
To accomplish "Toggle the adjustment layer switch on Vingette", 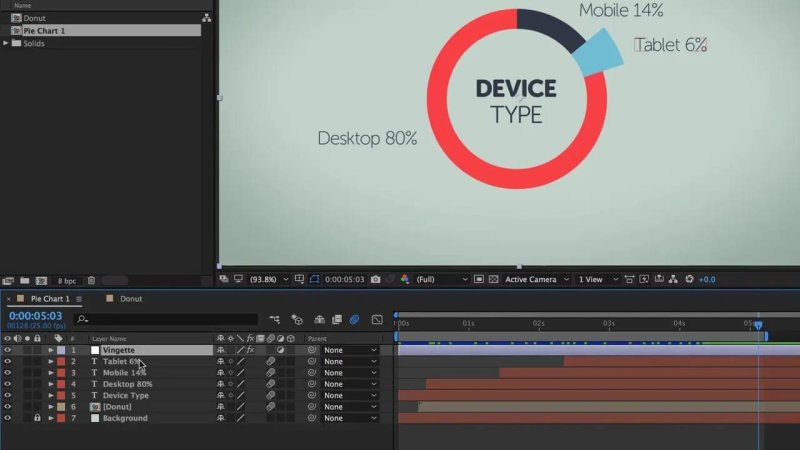I will [x=280, y=350].
